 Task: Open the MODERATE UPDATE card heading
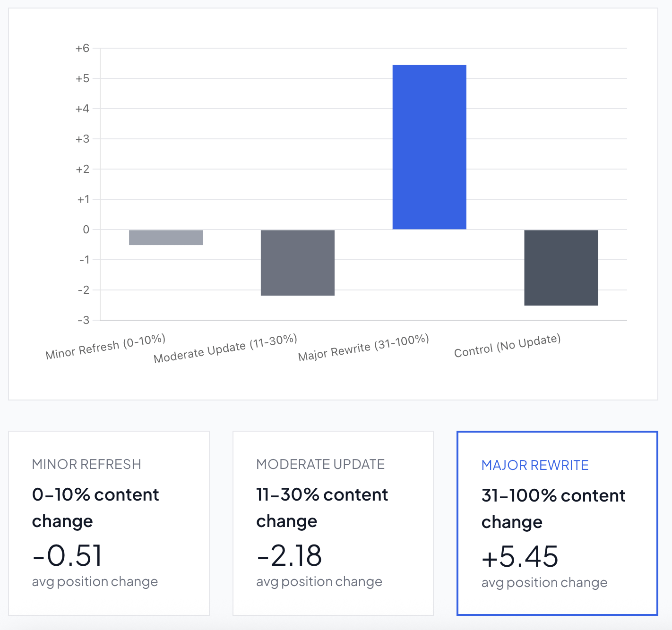320,464
